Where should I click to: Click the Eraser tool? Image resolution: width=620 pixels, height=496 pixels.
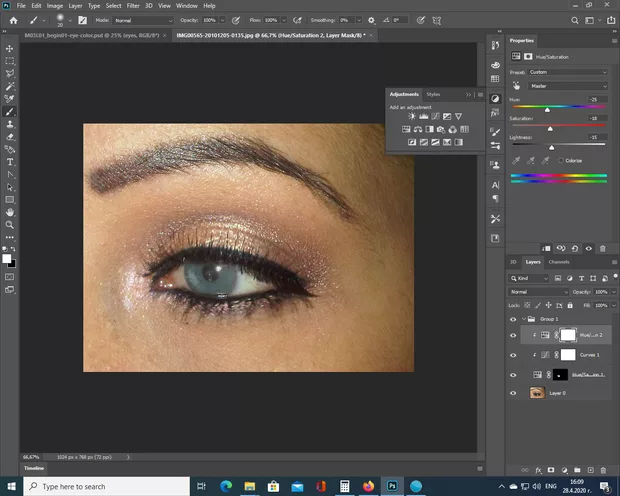pos(10,137)
